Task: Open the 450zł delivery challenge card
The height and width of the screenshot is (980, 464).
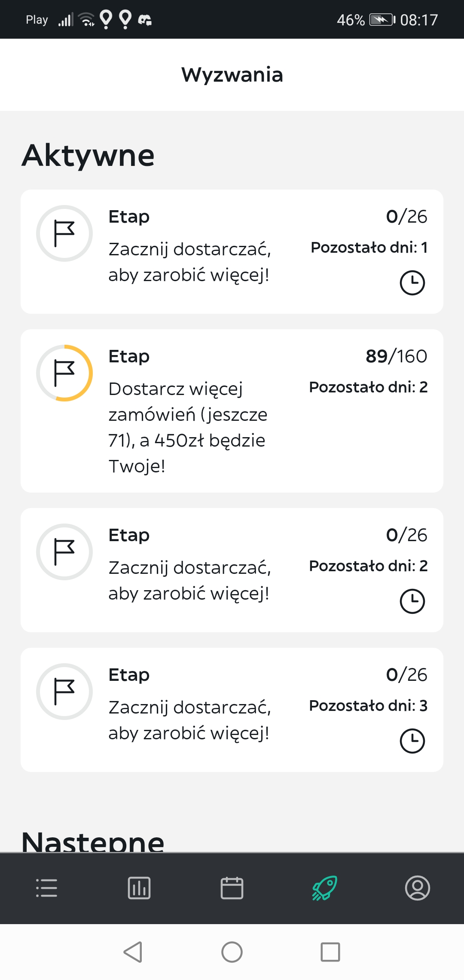Action: click(x=232, y=411)
